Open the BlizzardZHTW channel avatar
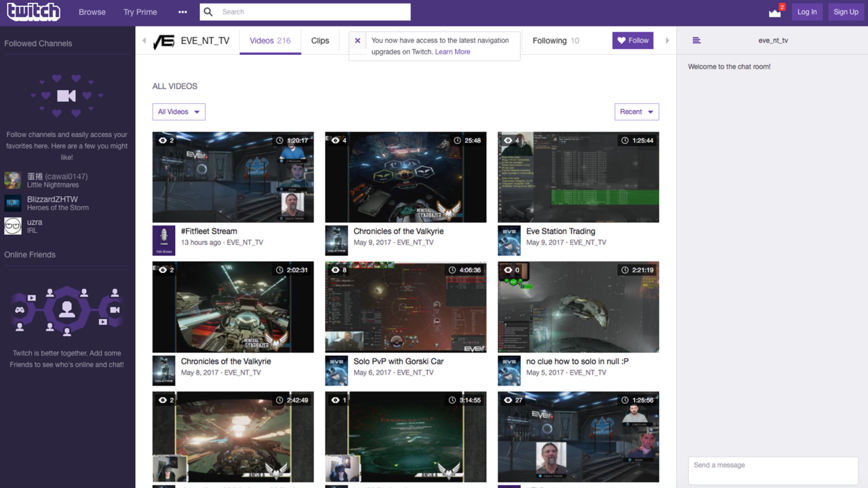 click(x=13, y=203)
